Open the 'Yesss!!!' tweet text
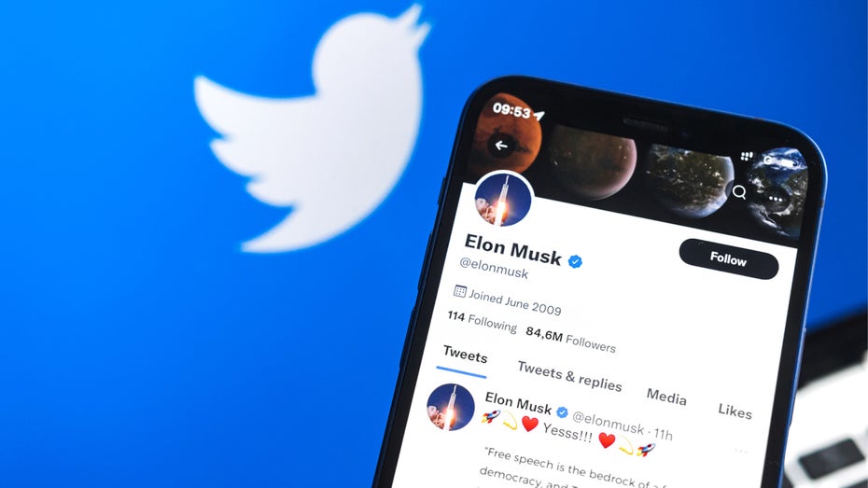The image size is (868, 488). coord(568,432)
